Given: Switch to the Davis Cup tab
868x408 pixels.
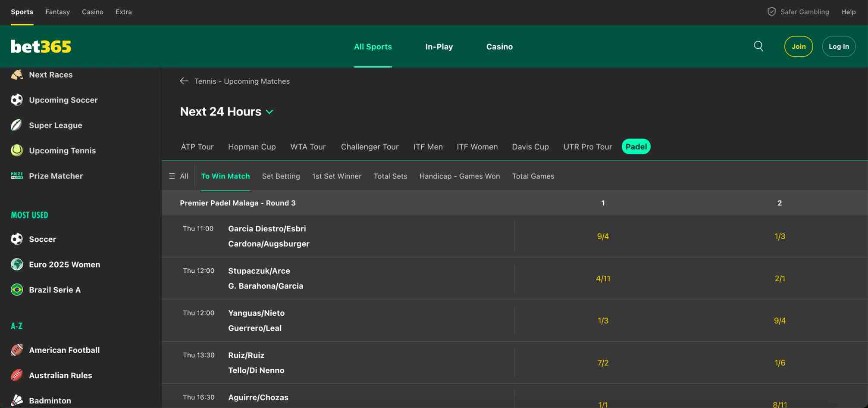Looking at the screenshot, I should [x=530, y=146].
